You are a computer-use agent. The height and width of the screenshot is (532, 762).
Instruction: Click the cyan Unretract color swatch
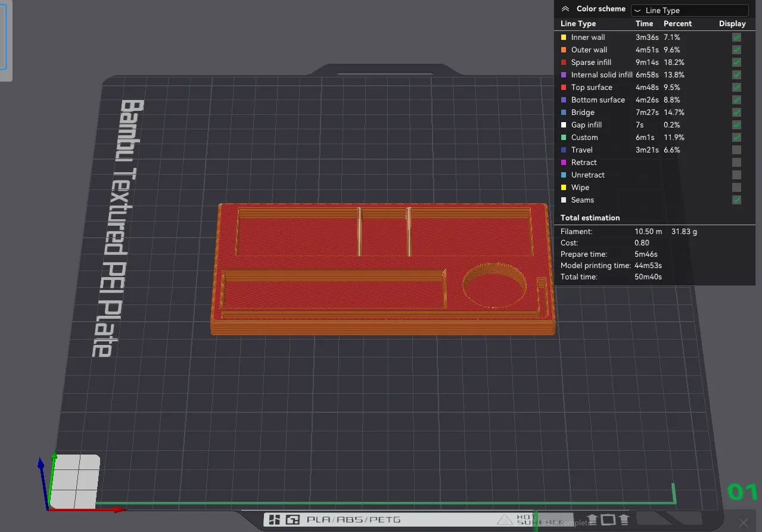(x=564, y=175)
